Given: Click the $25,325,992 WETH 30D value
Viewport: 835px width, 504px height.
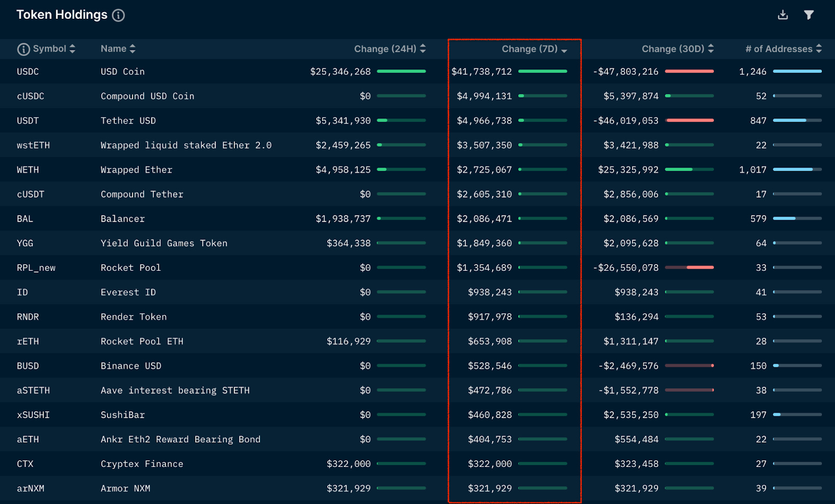Looking at the screenshot, I should (628, 170).
